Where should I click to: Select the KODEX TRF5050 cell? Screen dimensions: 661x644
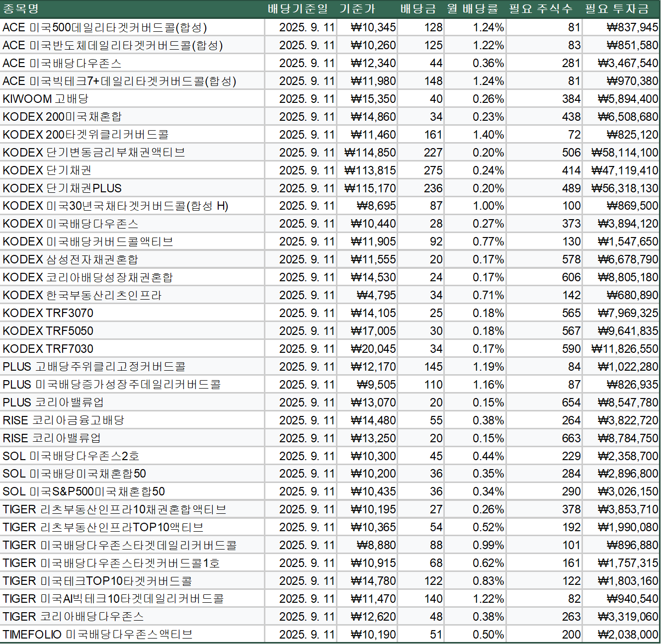(x=132, y=331)
